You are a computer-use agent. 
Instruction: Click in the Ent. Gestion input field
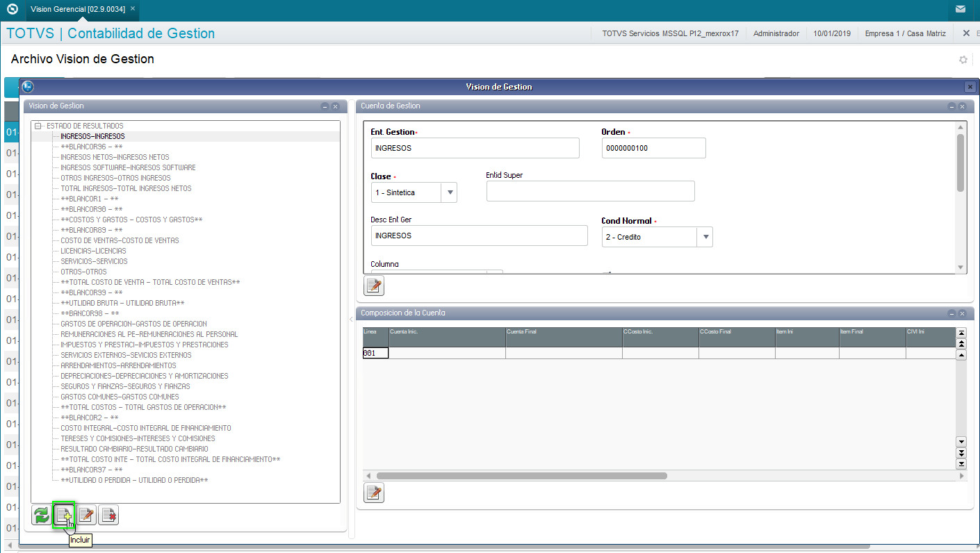click(x=475, y=148)
